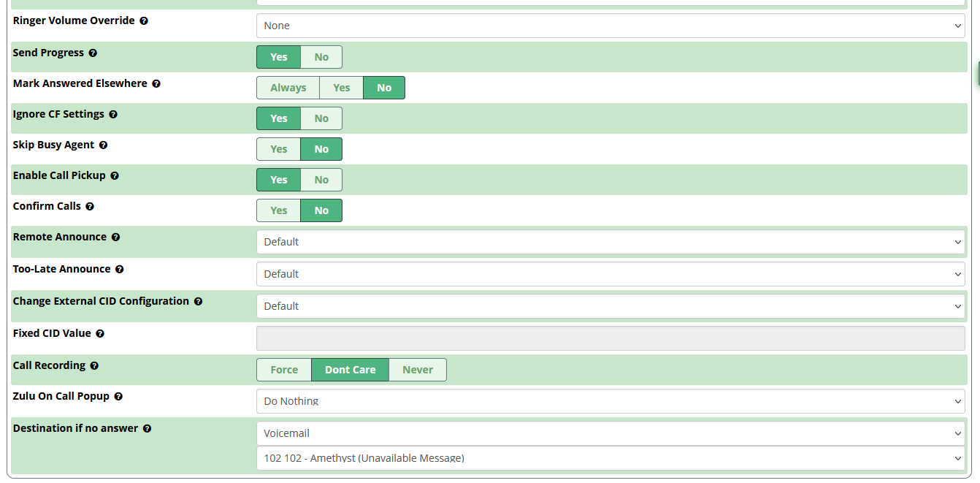Viewport: 980px width, 483px height.
Task: Turn on Confirm Calls with Yes
Action: [x=279, y=210]
